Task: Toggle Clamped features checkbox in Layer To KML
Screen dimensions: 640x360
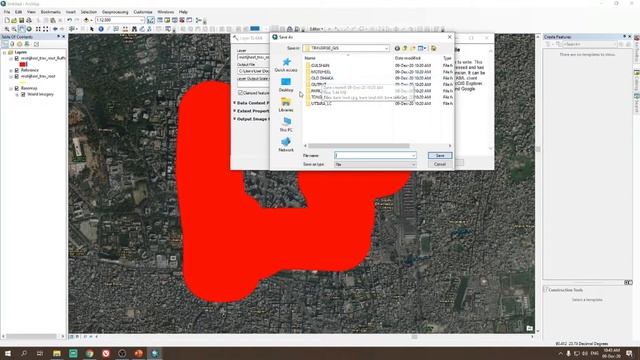Action: pyautogui.click(x=240, y=93)
